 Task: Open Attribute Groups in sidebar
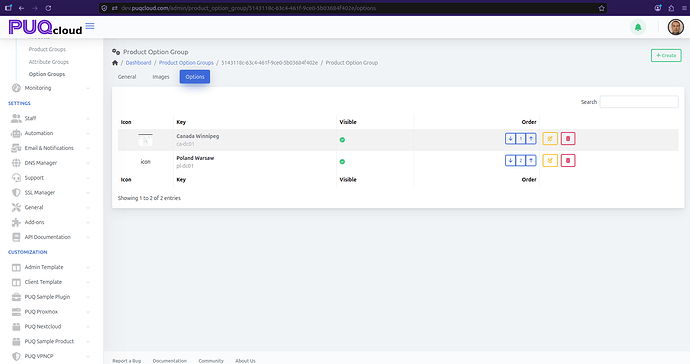(x=48, y=62)
